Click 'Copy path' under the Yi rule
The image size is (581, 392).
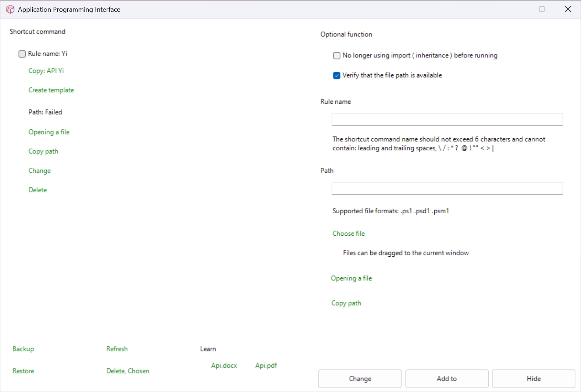43,152
